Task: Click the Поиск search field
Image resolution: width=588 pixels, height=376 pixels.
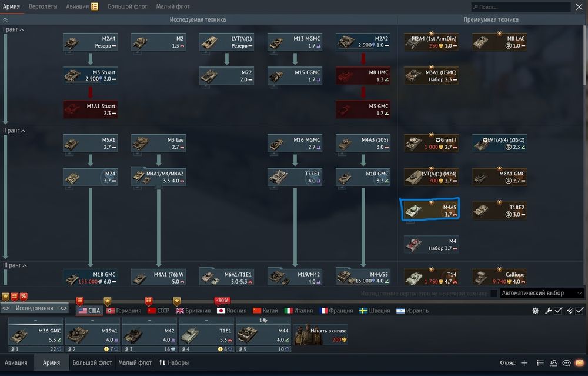Action: coord(520,6)
